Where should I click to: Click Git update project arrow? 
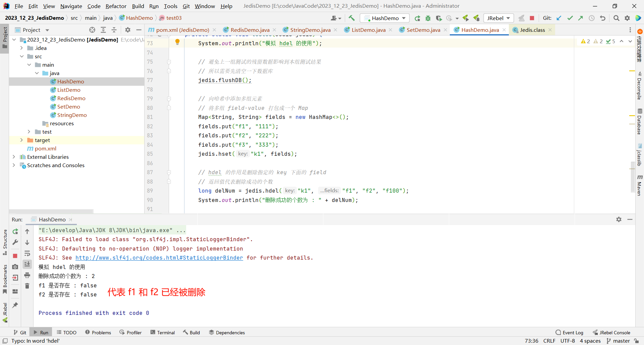click(559, 18)
